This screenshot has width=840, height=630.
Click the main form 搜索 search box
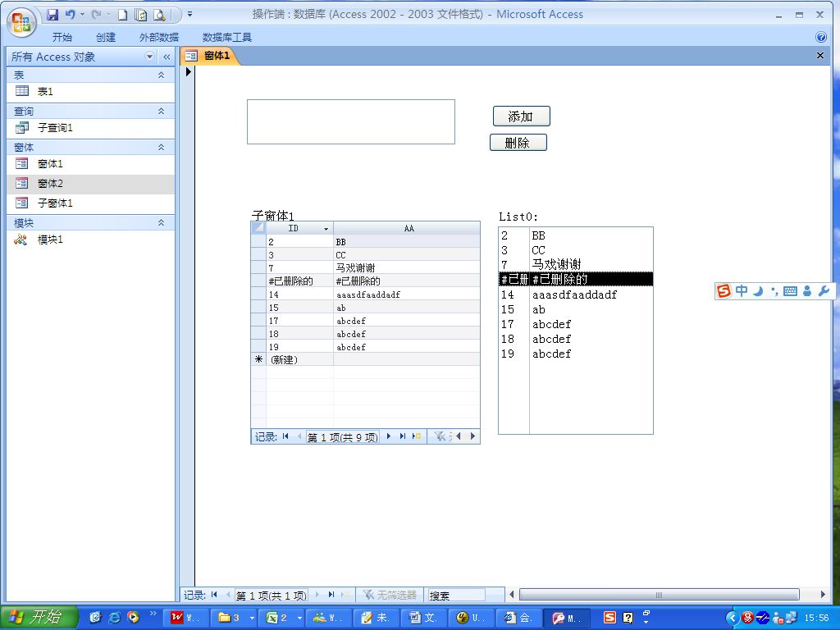456,595
